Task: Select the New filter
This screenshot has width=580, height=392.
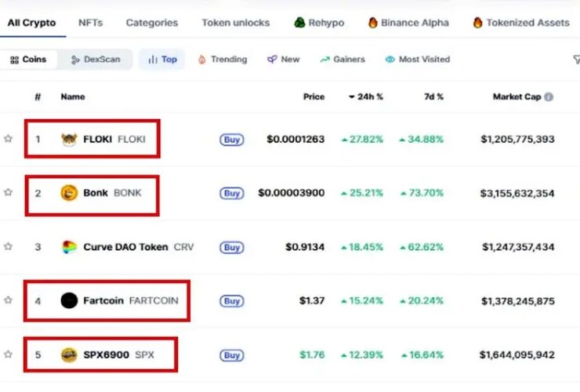Action: 284,60
